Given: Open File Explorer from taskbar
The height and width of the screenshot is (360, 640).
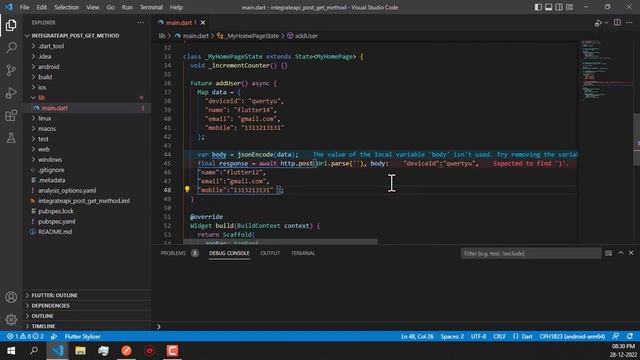Looking at the screenshot, I should [x=80, y=351].
